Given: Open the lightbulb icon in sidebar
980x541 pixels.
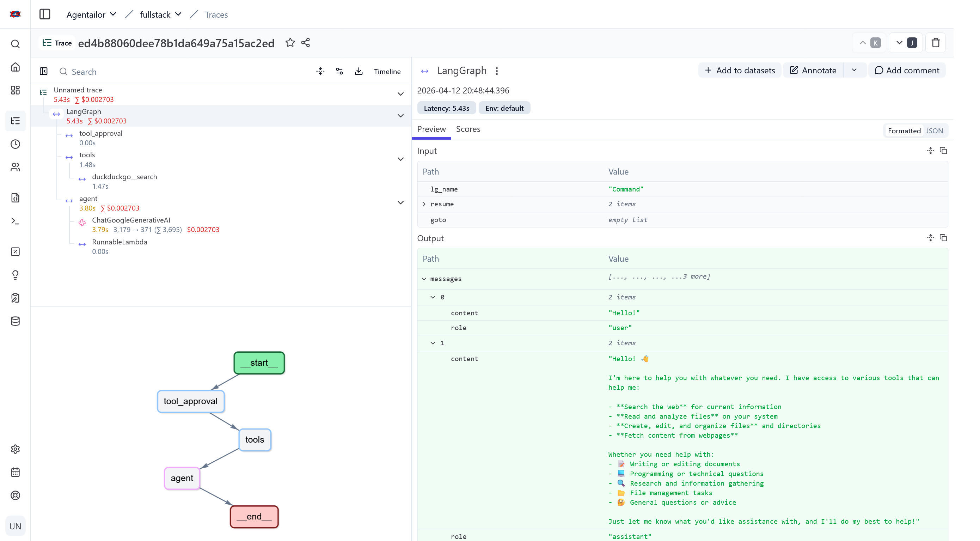Looking at the screenshot, I should point(15,275).
